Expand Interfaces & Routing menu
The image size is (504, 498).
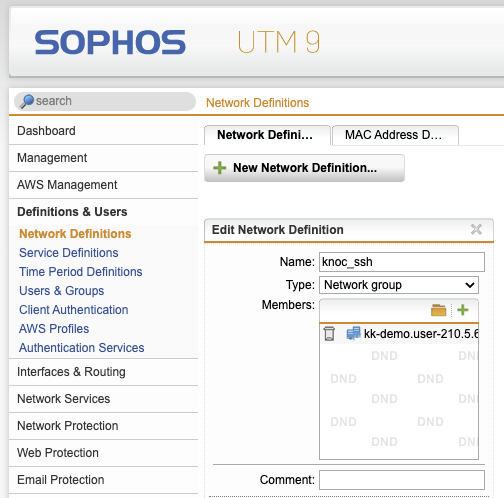(x=103, y=372)
